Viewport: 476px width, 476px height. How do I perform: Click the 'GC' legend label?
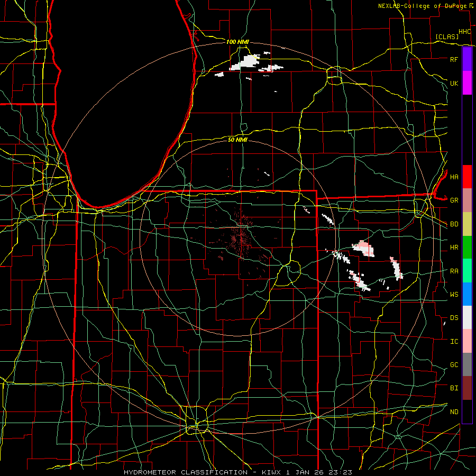coord(454,365)
